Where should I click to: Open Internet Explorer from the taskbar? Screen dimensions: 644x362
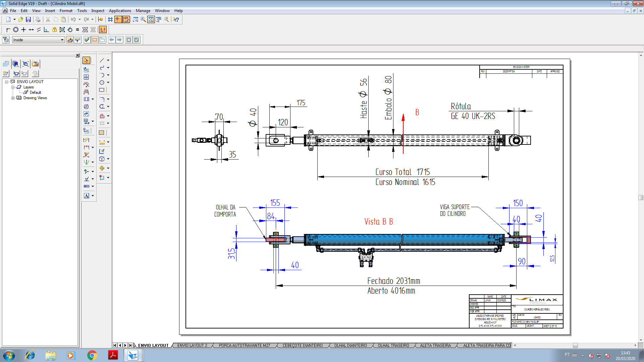(x=30, y=355)
